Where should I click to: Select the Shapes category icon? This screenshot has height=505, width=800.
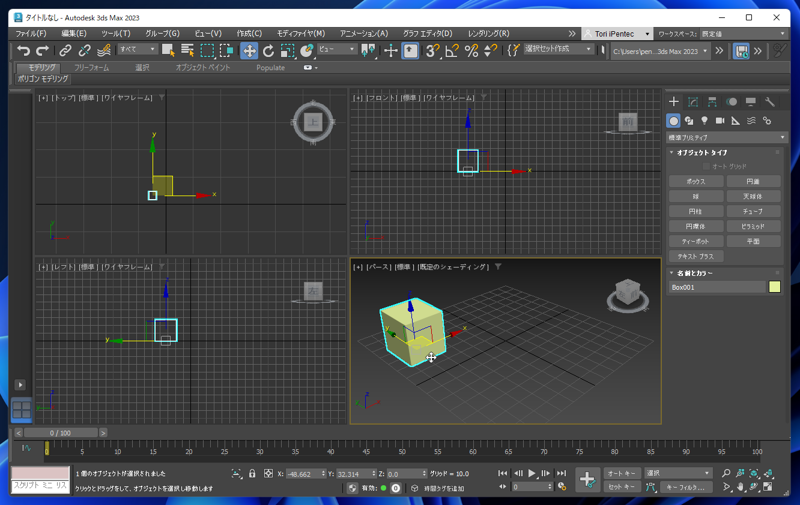689,121
